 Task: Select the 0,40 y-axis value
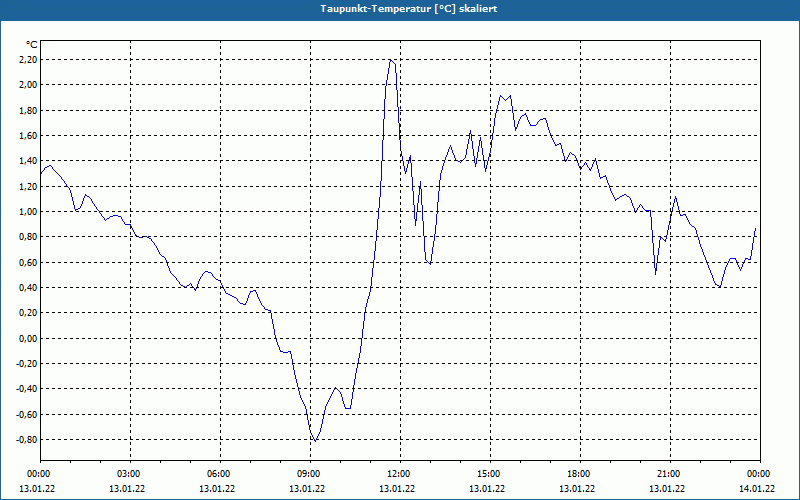coord(29,288)
